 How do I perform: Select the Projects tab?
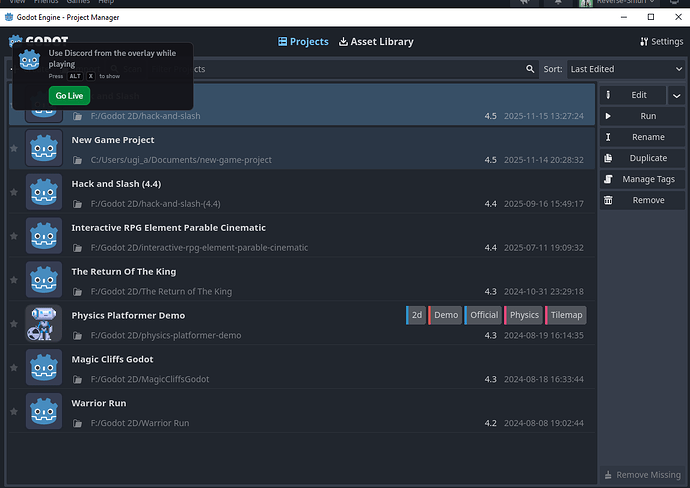point(303,42)
